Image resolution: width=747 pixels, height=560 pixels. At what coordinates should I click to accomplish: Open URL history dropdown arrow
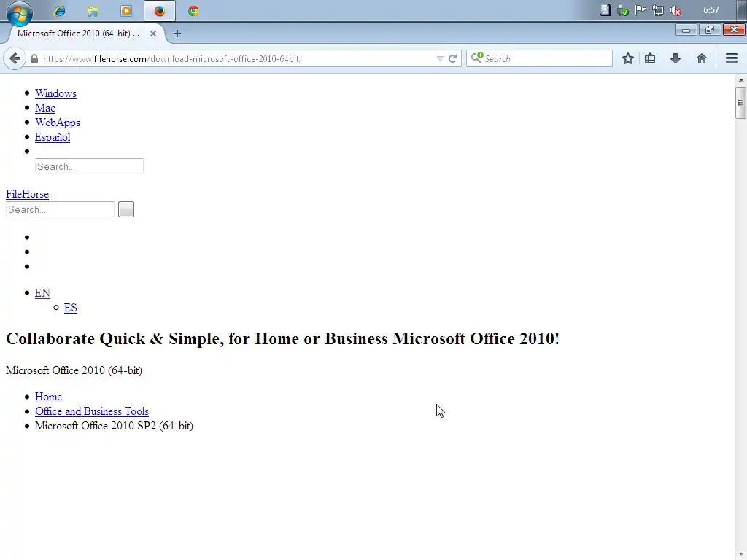coord(440,58)
